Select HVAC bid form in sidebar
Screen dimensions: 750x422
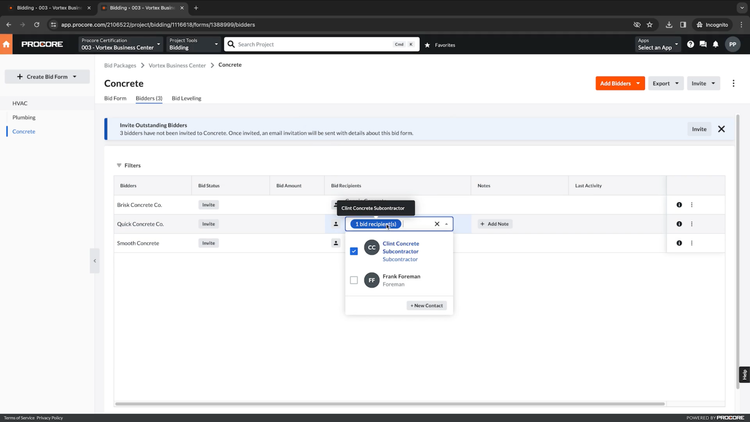20,103
